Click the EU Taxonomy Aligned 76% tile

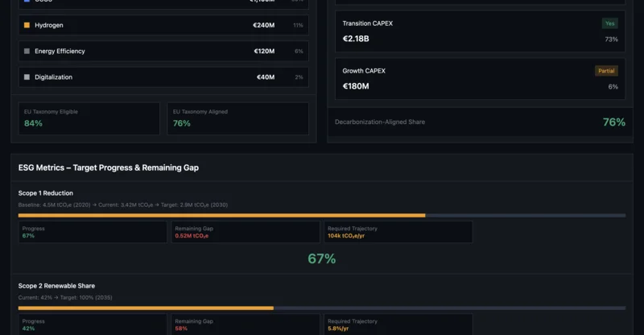(237, 118)
